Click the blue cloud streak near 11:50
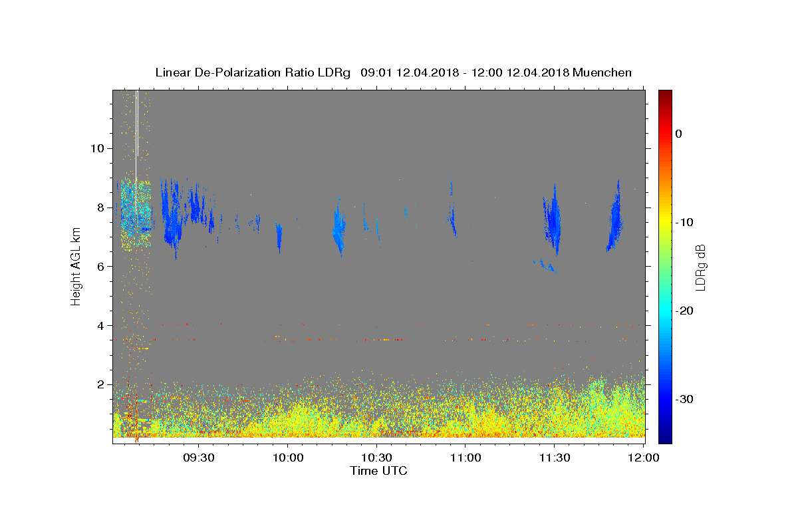This screenshot has width=798, height=532. coord(615,216)
